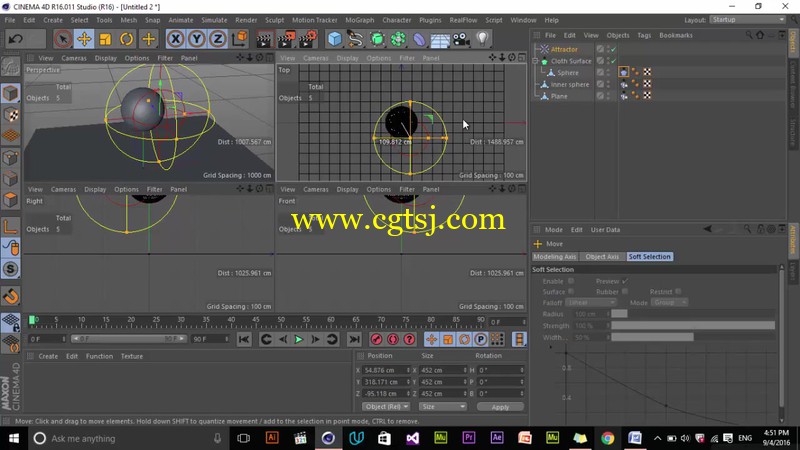Click the Apply coordinates button
The height and width of the screenshot is (450, 800).
coord(500,407)
